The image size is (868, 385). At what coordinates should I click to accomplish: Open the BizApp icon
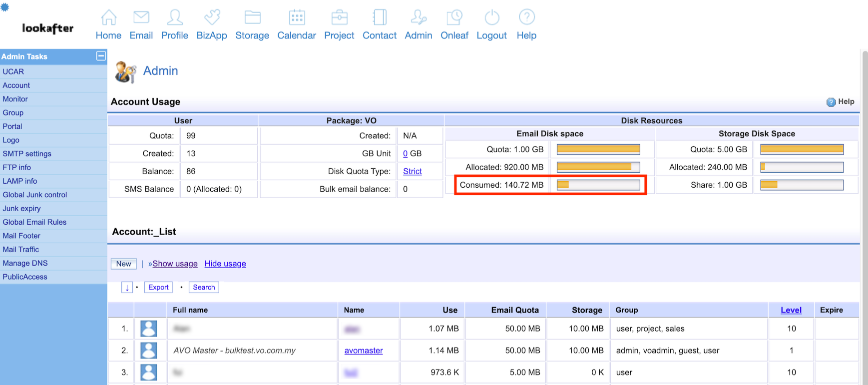pyautogui.click(x=212, y=17)
